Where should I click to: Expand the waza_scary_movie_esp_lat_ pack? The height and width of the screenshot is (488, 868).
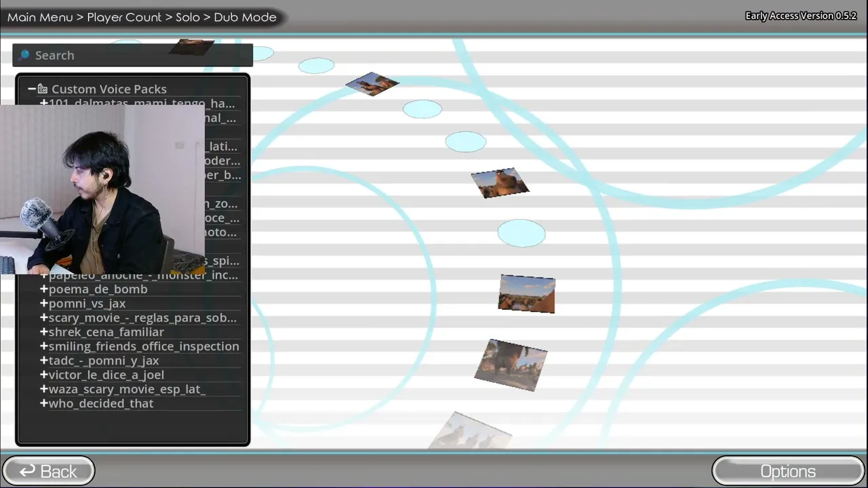[x=44, y=388]
